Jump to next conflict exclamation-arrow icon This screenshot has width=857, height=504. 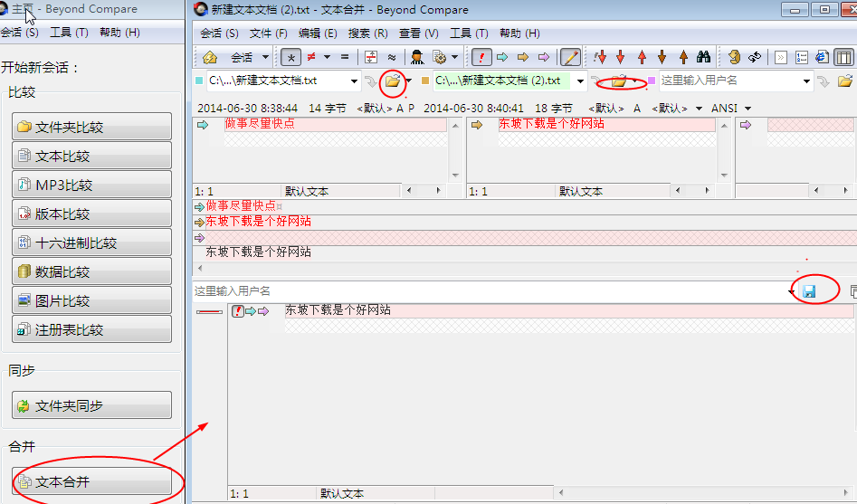click(x=600, y=57)
